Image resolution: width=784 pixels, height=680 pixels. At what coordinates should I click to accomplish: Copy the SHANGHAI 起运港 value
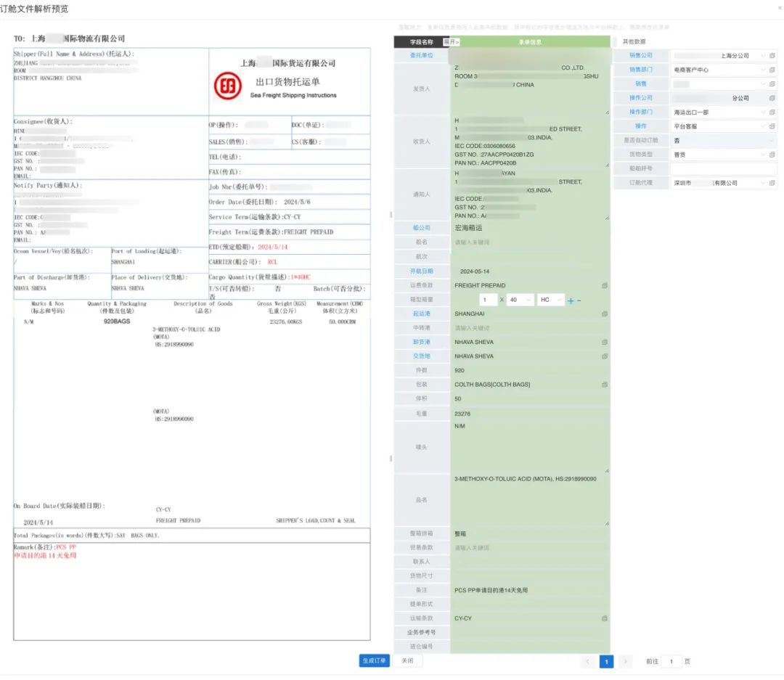point(604,314)
